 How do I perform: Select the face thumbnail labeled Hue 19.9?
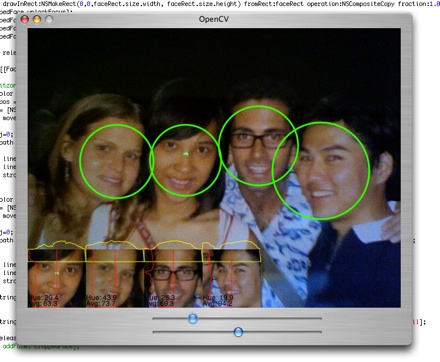coord(232,278)
